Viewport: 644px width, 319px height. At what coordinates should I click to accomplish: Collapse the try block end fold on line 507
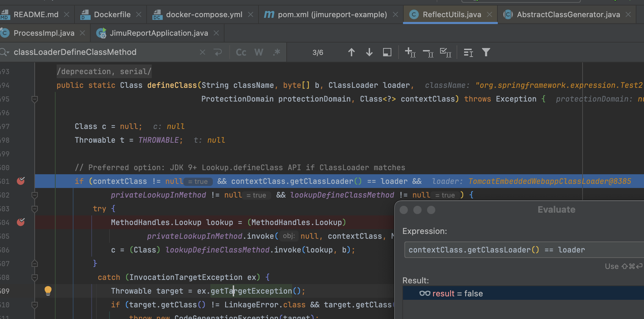(x=35, y=263)
